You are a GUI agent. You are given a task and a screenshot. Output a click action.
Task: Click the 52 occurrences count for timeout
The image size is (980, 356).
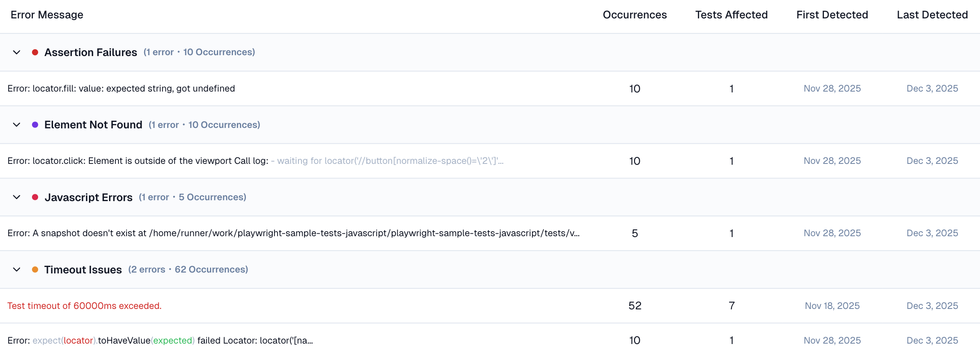coord(635,306)
